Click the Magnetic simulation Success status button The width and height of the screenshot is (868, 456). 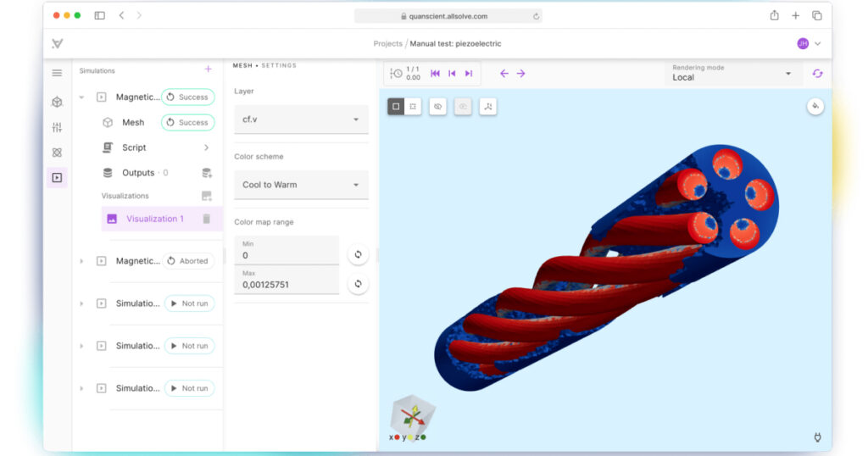[187, 97]
